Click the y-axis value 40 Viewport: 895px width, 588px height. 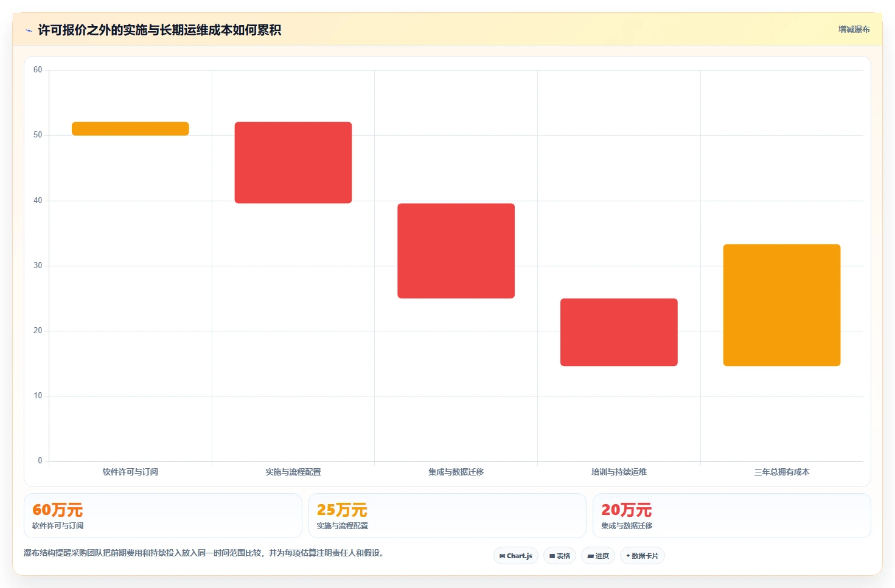point(38,201)
